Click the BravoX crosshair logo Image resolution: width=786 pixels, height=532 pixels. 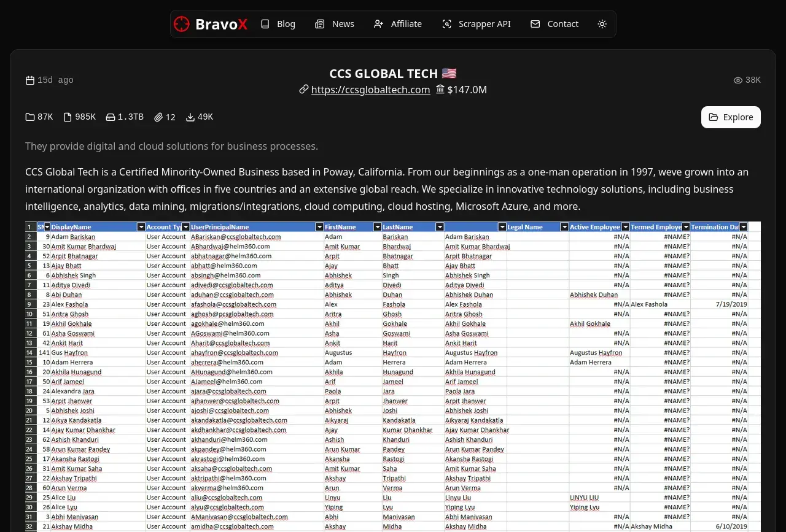coord(182,24)
